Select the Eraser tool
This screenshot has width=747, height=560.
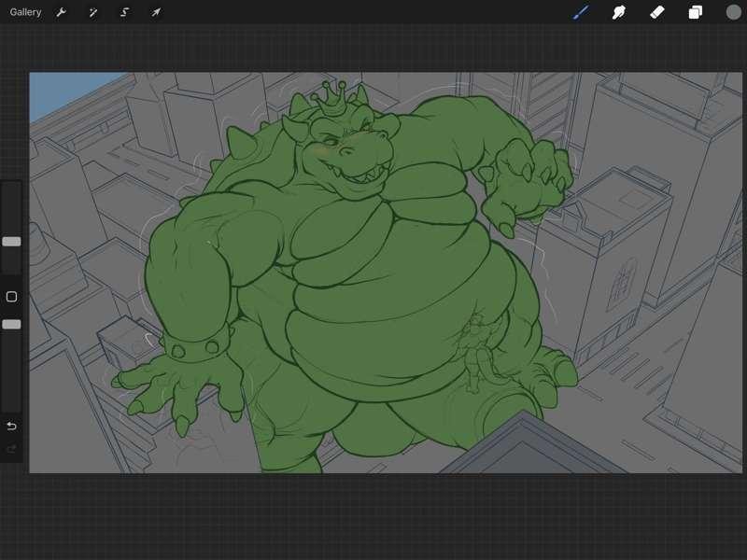pyautogui.click(x=657, y=12)
